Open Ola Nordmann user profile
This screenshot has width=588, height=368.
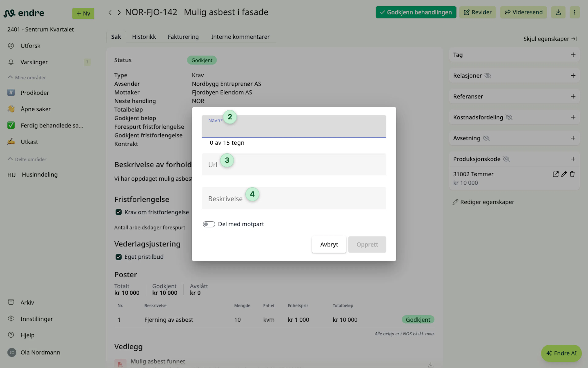click(40, 352)
